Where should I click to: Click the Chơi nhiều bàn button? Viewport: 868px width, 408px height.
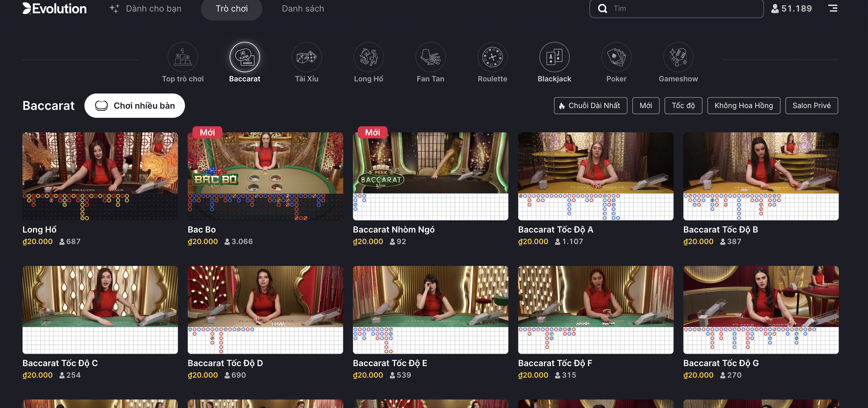point(135,106)
